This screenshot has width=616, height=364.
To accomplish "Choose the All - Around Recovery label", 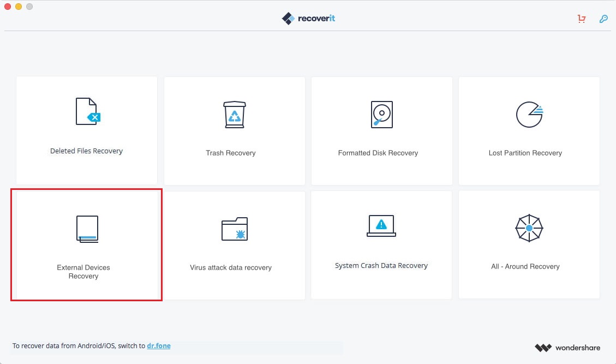I will point(525,266).
